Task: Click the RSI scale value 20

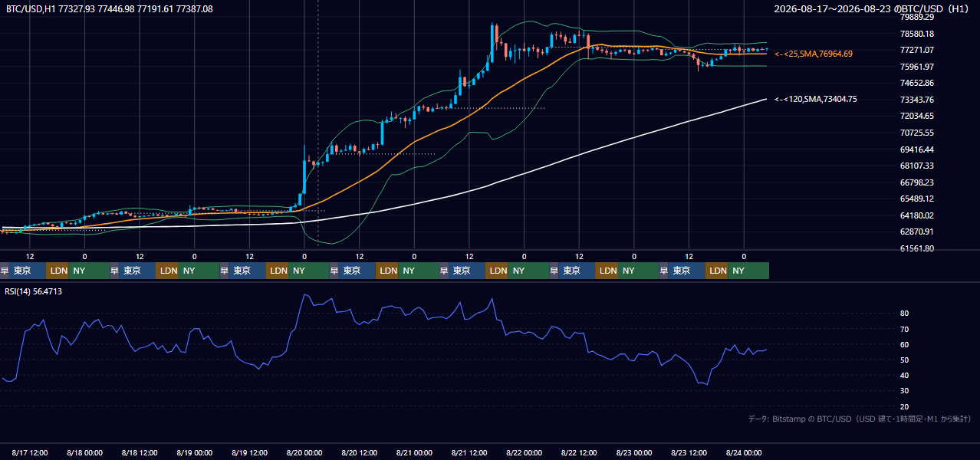Action: click(x=904, y=406)
